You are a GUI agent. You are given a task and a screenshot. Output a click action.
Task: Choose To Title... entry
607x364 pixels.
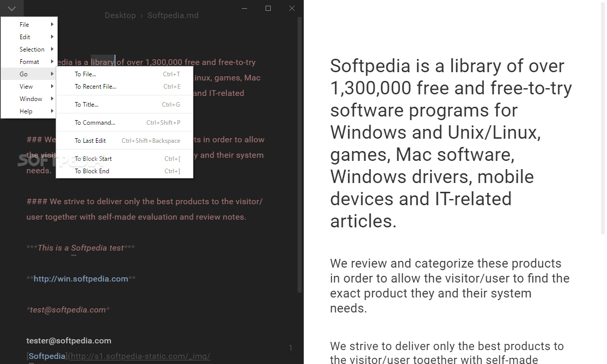[x=125, y=105]
